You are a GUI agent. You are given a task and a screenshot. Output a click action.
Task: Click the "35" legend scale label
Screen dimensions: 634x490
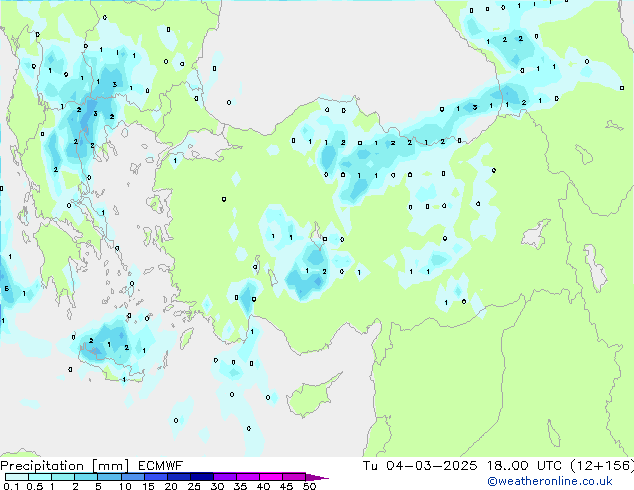tap(240, 486)
